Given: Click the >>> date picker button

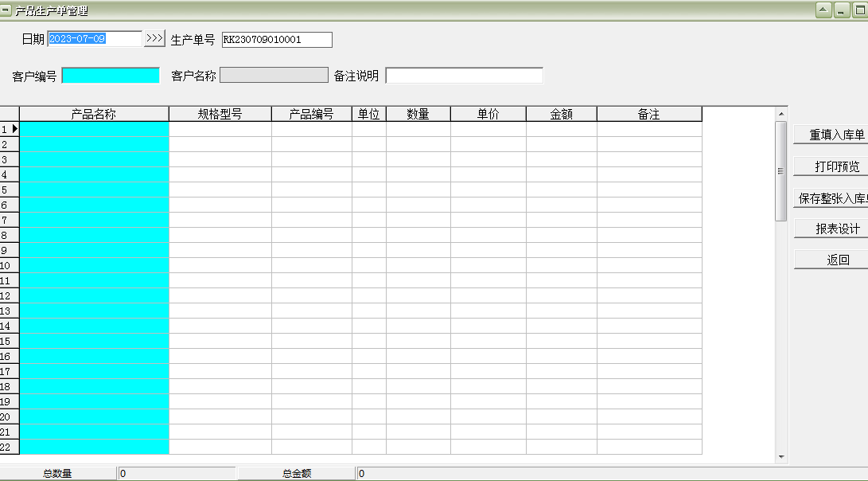Looking at the screenshot, I should coord(154,39).
